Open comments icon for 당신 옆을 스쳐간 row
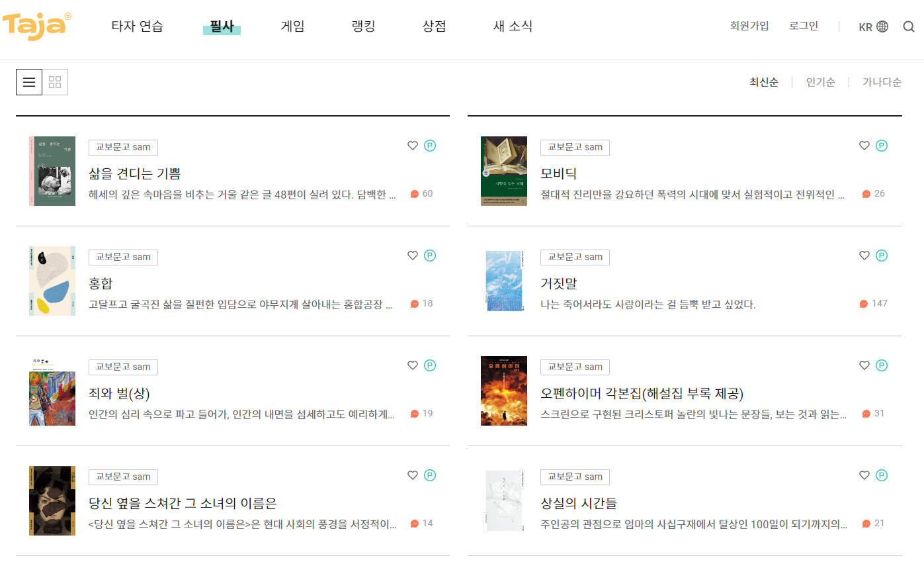924x564 pixels. point(415,524)
